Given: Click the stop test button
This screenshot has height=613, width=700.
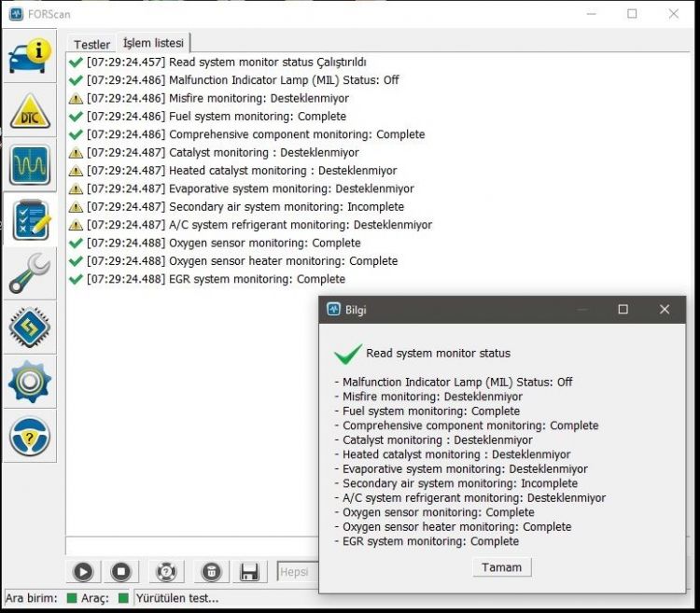Looking at the screenshot, I should pos(121,572).
